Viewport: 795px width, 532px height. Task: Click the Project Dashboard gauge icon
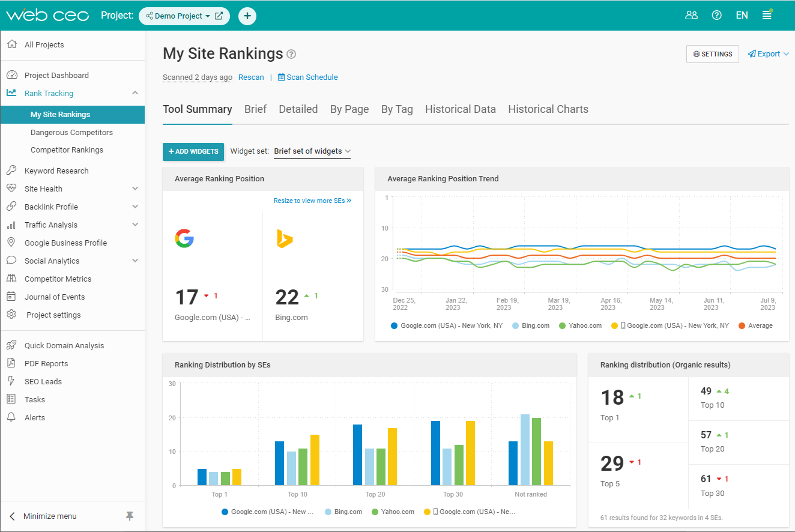point(11,75)
